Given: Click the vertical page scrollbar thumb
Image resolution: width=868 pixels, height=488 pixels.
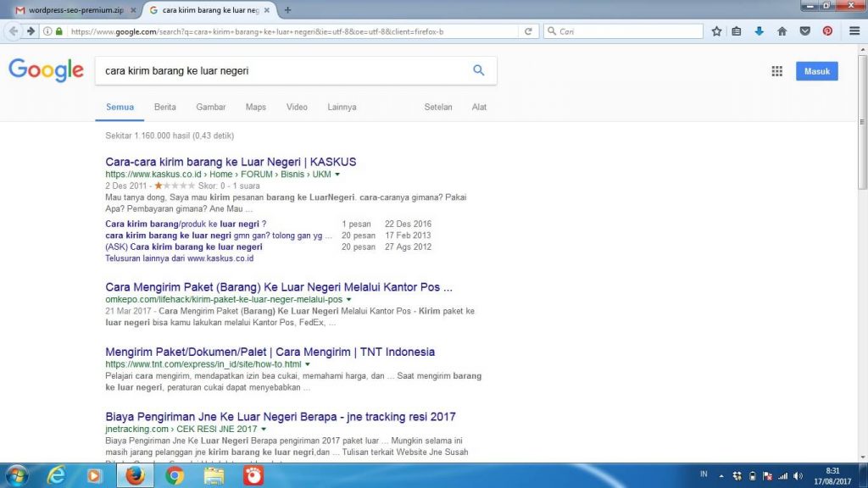Looking at the screenshot, I should pyautogui.click(x=862, y=122).
